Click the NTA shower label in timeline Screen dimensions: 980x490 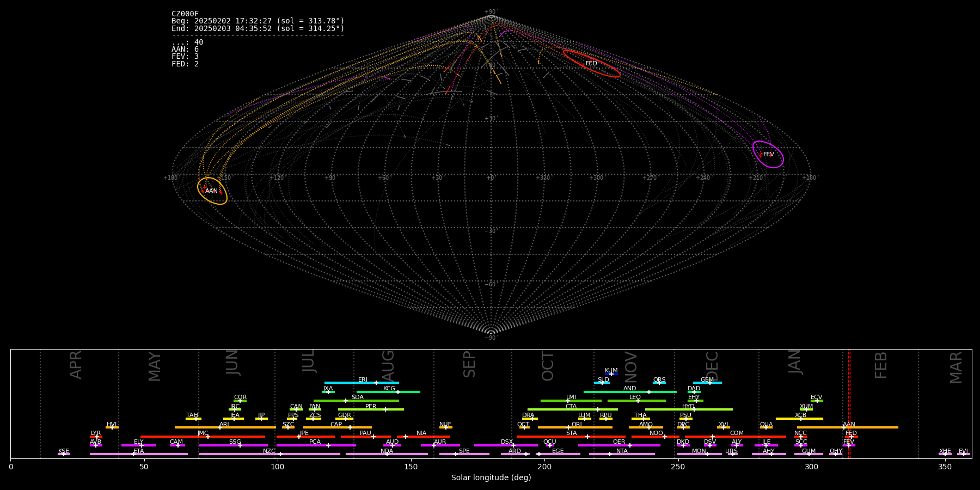(622, 451)
